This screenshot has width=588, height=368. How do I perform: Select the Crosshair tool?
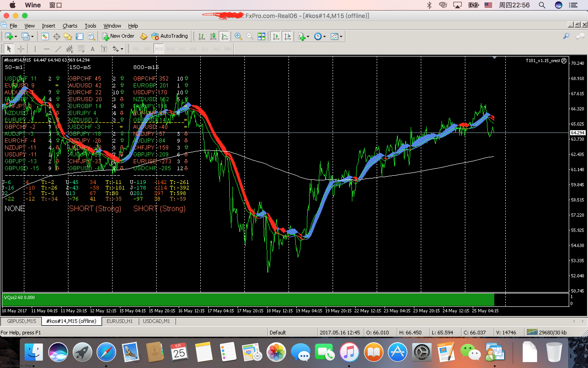pyautogui.click(x=21, y=49)
